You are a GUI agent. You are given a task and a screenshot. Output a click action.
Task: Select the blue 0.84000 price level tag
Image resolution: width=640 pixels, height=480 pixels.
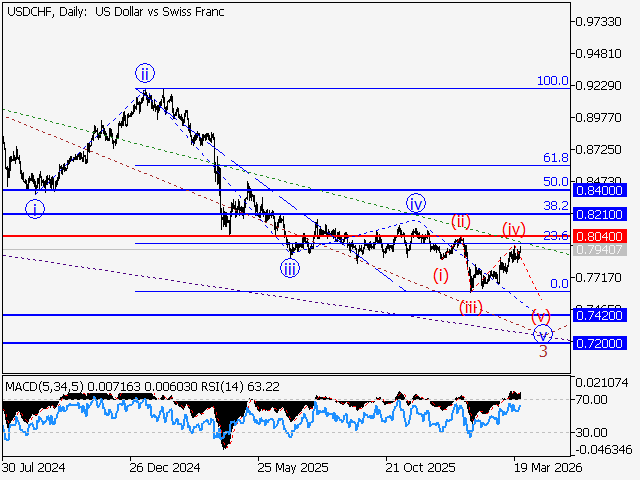click(x=599, y=189)
